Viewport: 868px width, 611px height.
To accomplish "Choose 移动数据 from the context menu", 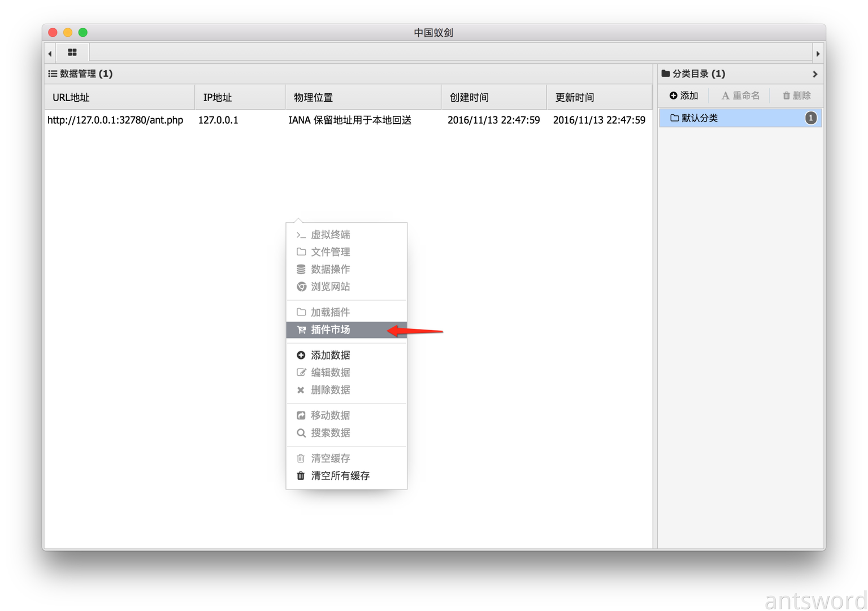I will coord(330,415).
